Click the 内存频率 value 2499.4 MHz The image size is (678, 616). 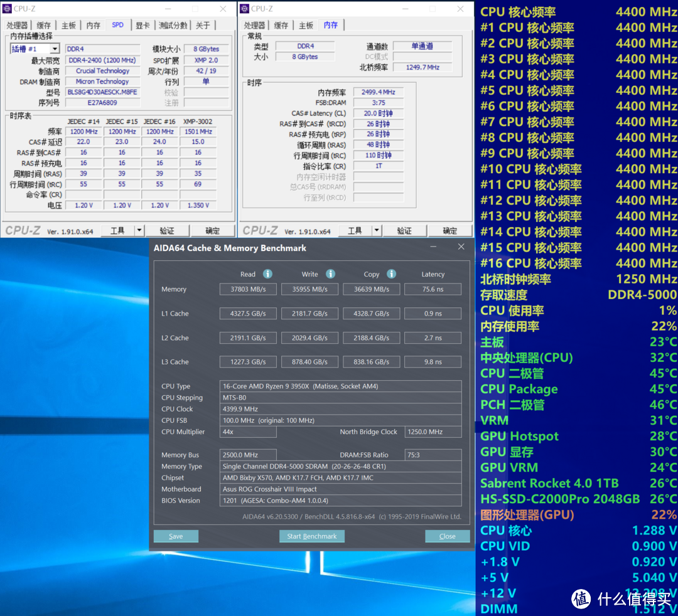379,92
